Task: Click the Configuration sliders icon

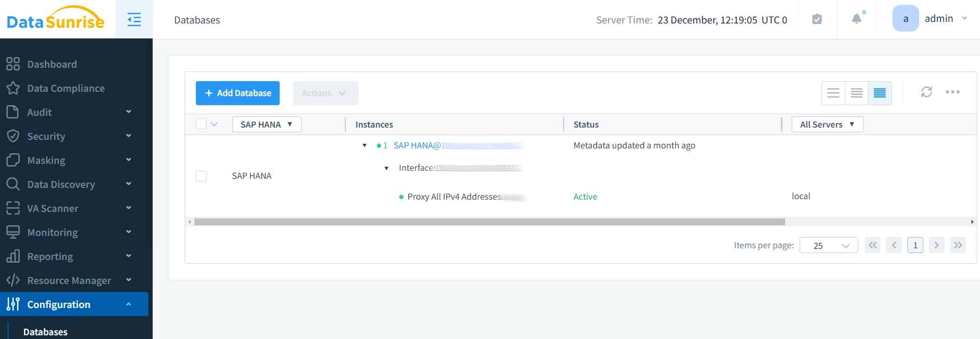Action: coord(13,304)
